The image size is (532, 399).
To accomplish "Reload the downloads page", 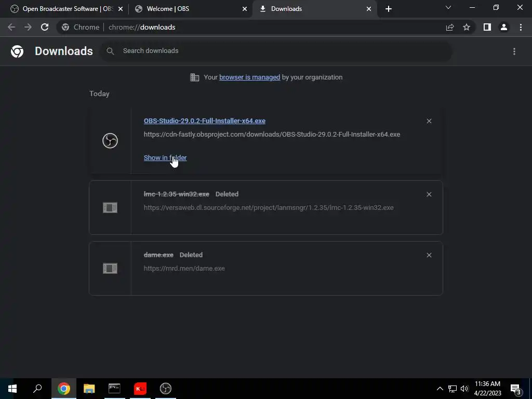I will pyautogui.click(x=45, y=27).
